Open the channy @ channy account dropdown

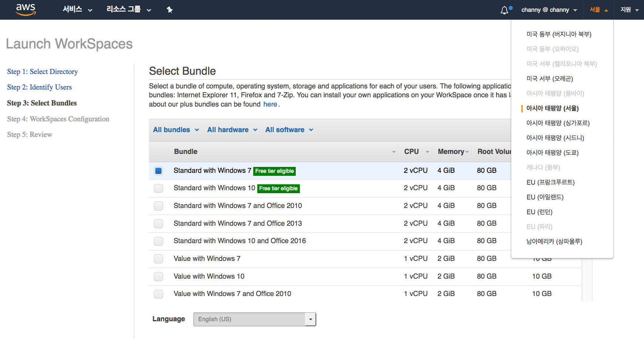[x=549, y=10]
